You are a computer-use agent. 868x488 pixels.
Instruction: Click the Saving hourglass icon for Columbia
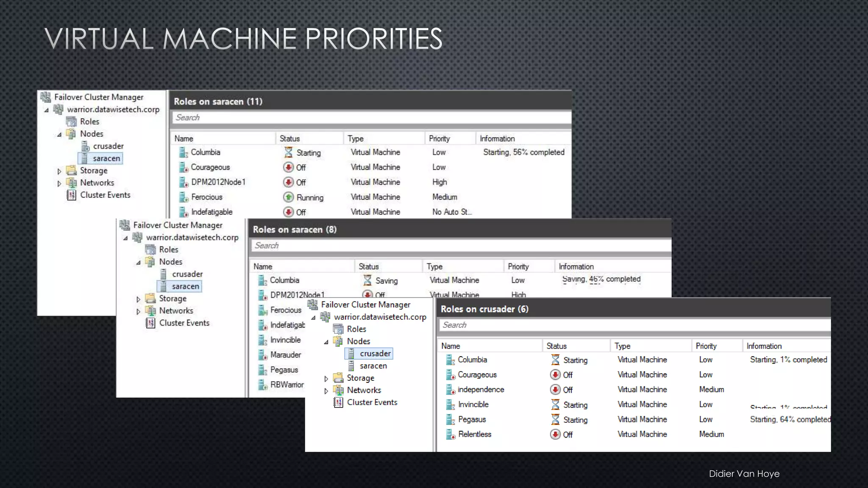[x=367, y=280]
